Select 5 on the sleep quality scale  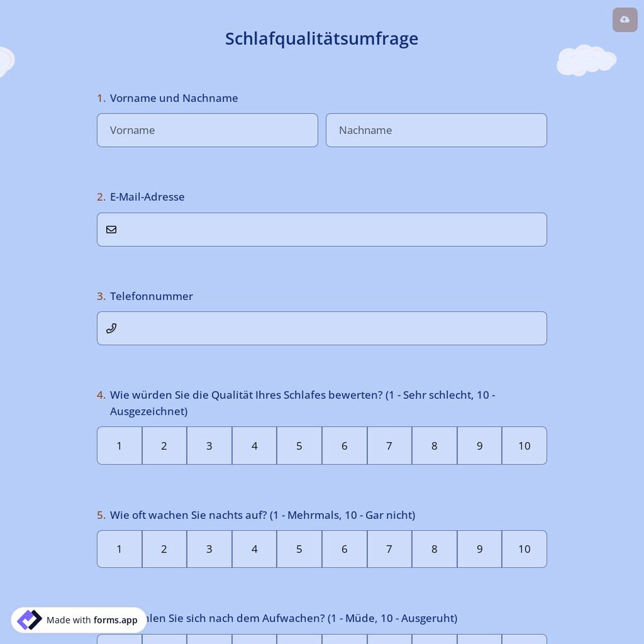point(299,445)
